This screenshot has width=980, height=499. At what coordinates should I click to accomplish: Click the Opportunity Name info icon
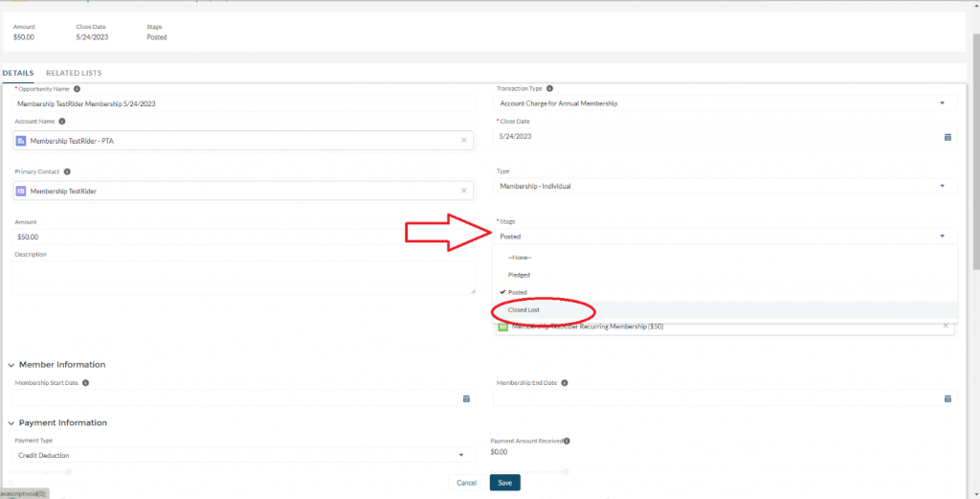pyautogui.click(x=77, y=89)
